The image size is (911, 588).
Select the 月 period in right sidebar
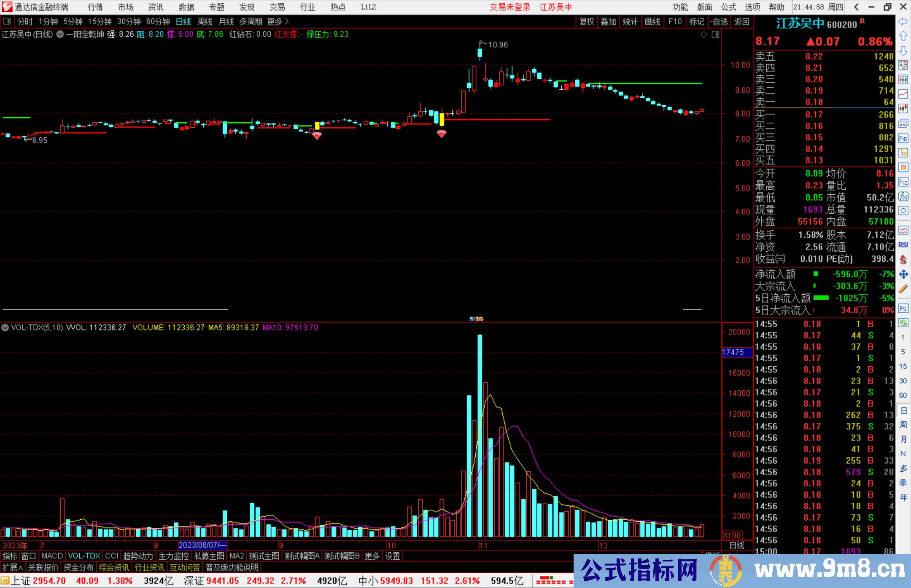(x=903, y=439)
